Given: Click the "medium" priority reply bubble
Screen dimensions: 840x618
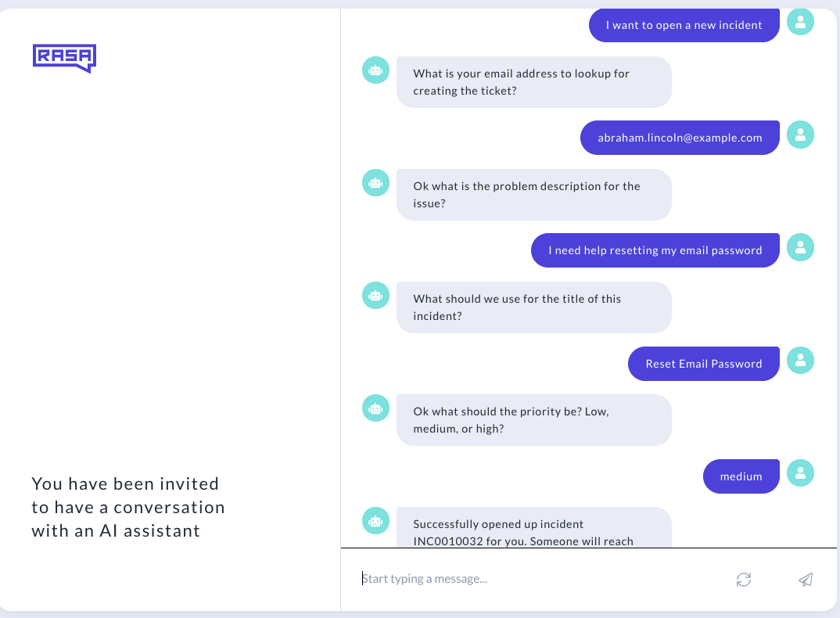Looking at the screenshot, I should coord(741,476).
